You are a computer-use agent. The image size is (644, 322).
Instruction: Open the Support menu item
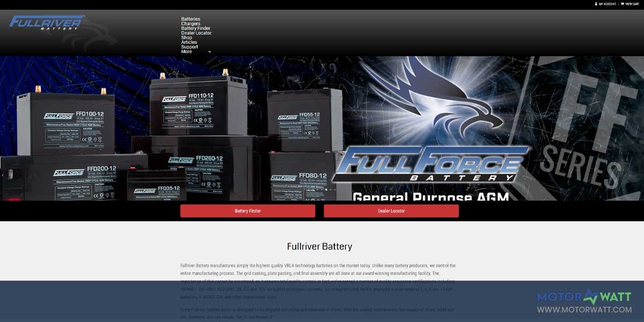189,46
